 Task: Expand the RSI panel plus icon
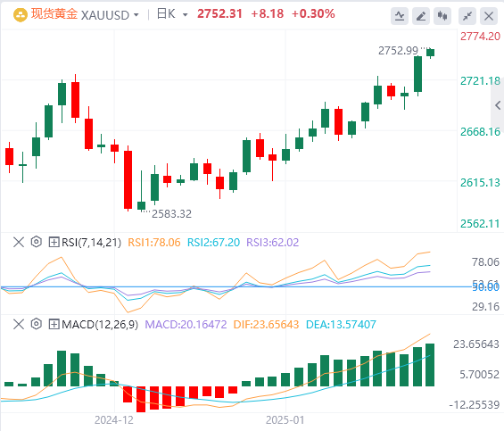(x=54, y=242)
